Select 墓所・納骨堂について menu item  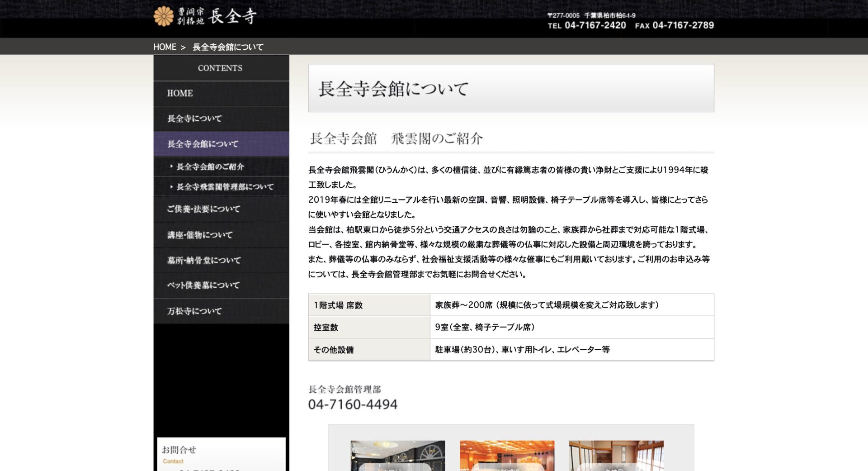point(222,260)
